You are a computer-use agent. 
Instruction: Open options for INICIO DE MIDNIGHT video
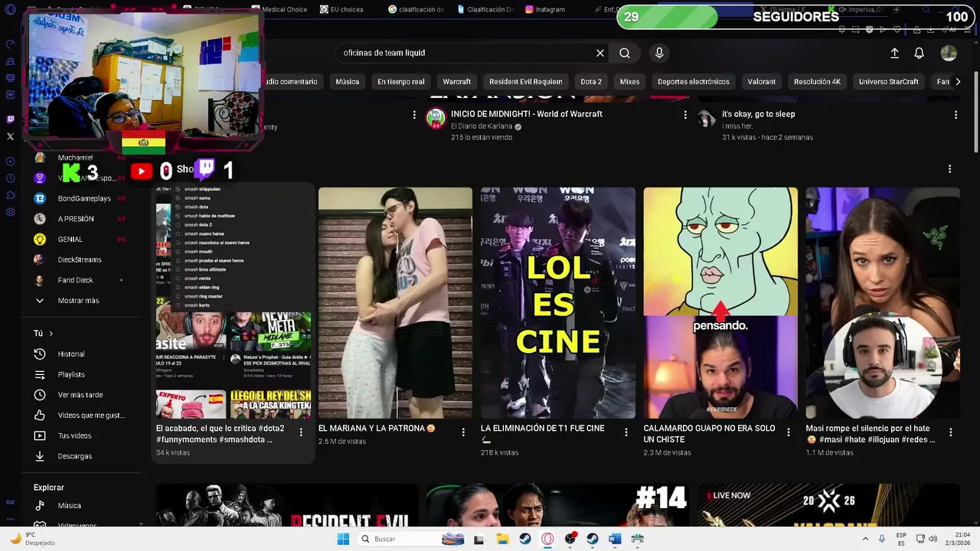click(685, 115)
